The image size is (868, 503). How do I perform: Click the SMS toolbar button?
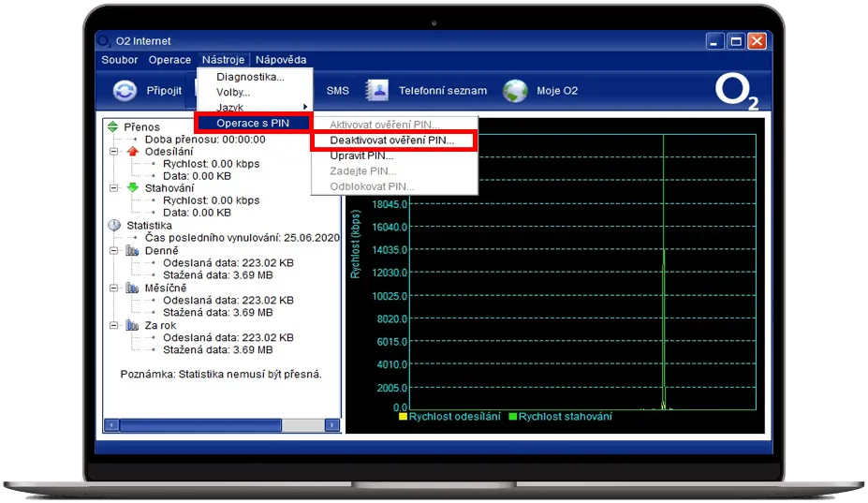[338, 91]
